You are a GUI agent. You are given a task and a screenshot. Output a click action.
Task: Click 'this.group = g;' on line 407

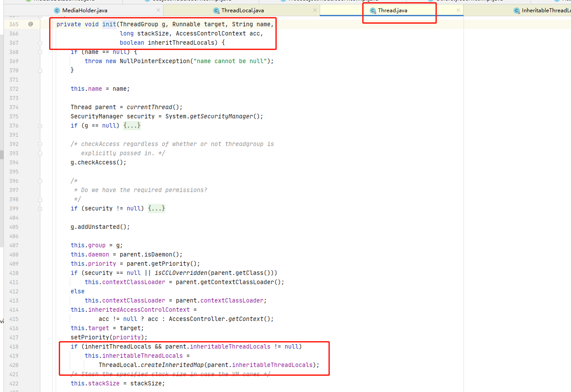96,245
